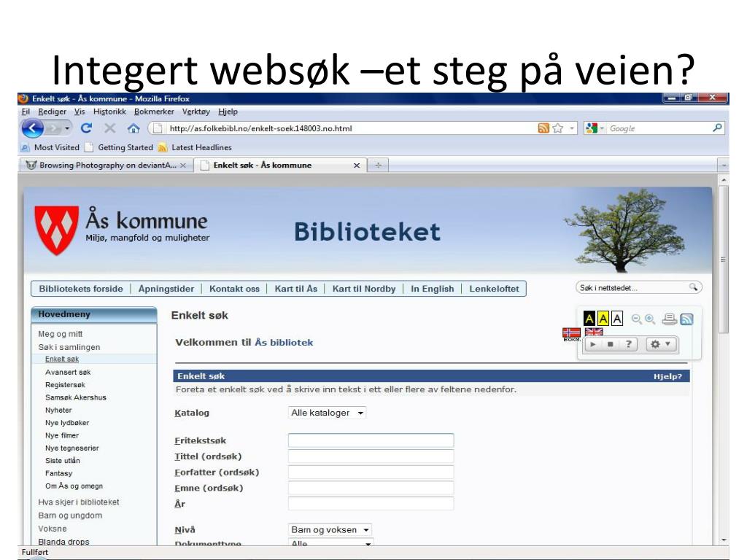The image size is (747, 560).
Task: Select yellow background contrast A
Action: pos(603,319)
